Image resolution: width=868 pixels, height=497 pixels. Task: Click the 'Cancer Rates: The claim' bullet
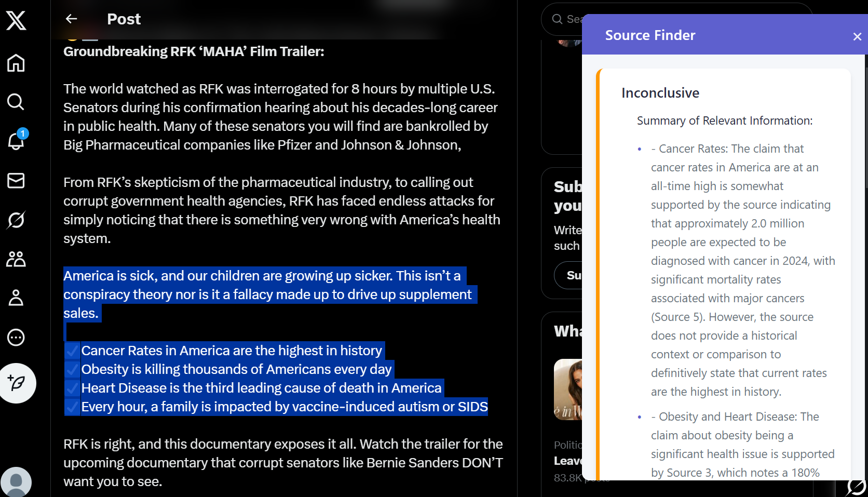coord(743,270)
